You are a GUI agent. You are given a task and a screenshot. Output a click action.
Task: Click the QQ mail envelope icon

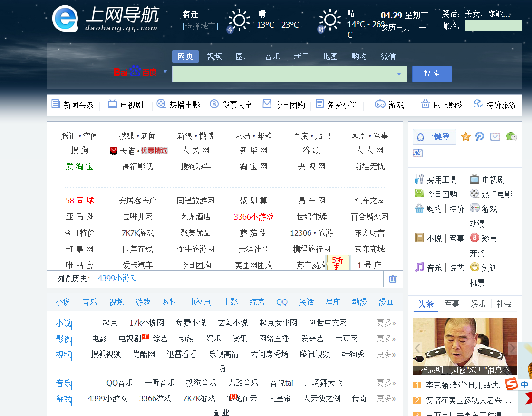click(495, 137)
